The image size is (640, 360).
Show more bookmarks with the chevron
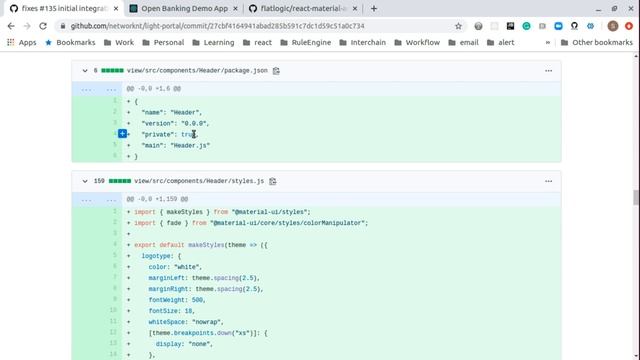547,42
